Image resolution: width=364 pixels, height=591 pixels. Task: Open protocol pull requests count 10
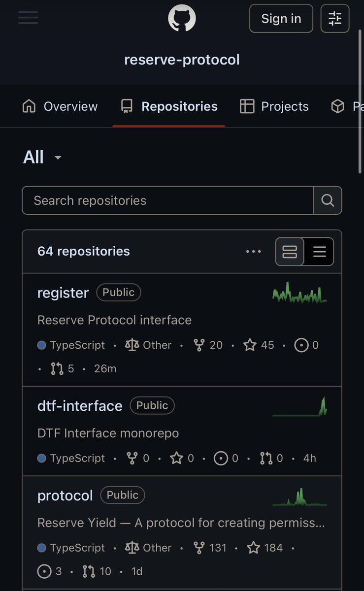click(97, 571)
